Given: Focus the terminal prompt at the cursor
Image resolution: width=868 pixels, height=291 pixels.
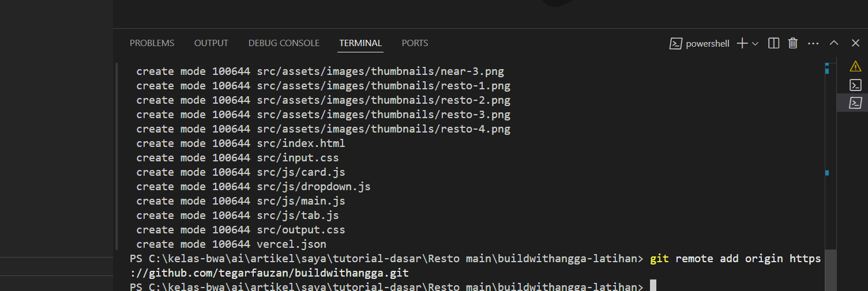Looking at the screenshot, I should (x=652, y=286).
